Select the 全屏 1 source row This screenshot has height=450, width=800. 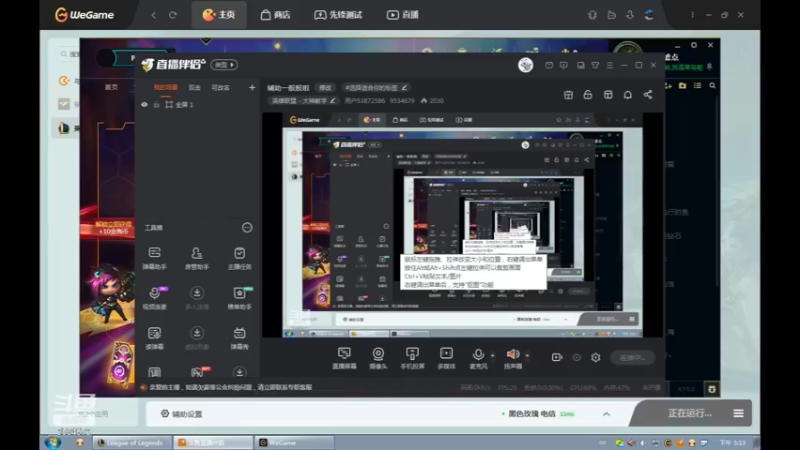198,105
